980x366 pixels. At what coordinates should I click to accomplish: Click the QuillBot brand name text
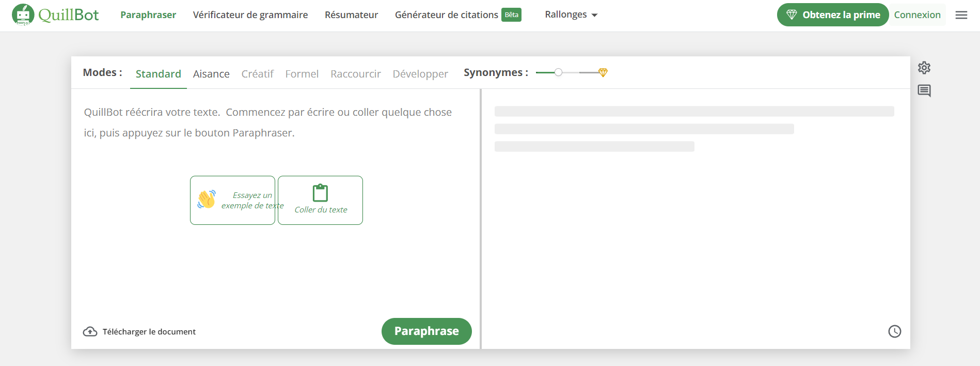69,15
